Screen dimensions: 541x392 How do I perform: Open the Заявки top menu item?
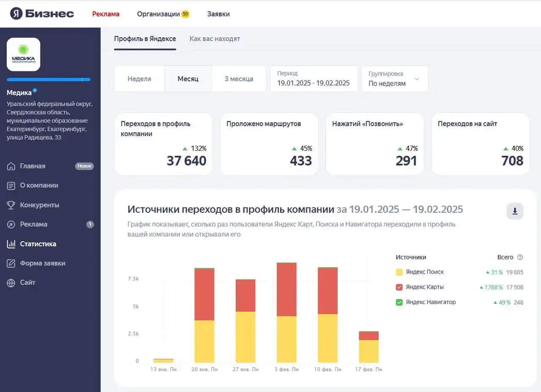pos(219,14)
